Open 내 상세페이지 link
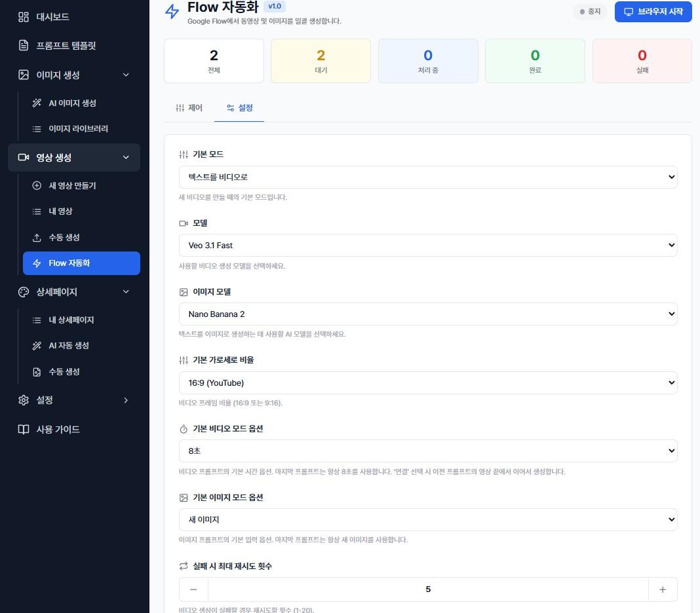The width and height of the screenshot is (700, 613). tap(81, 320)
